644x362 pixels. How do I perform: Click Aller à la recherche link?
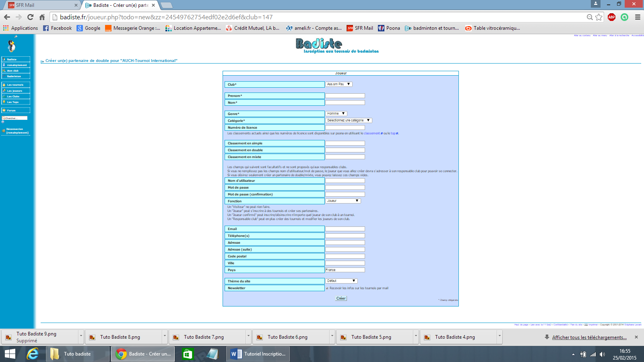coord(619,35)
